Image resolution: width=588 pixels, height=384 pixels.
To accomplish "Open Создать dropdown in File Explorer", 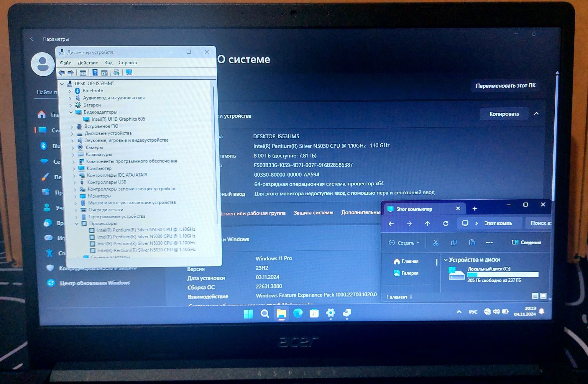I will tap(404, 243).
